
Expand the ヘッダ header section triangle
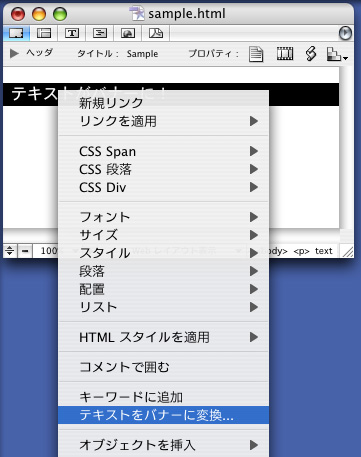14,53
